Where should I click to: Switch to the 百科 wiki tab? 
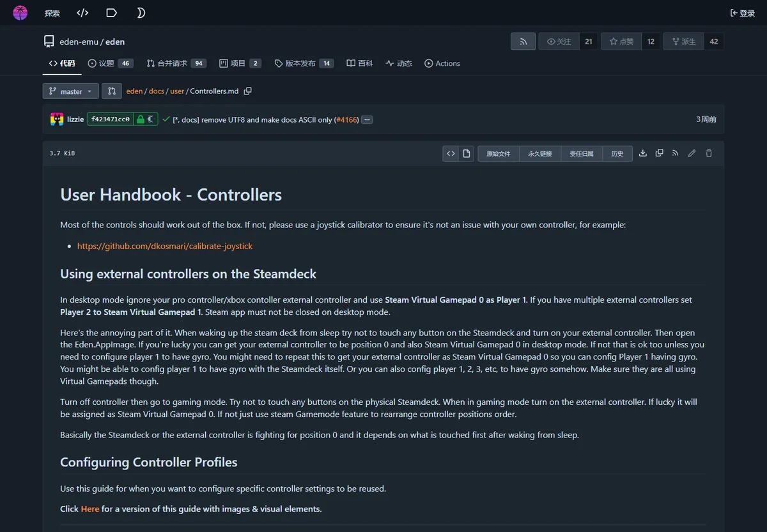click(360, 63)
